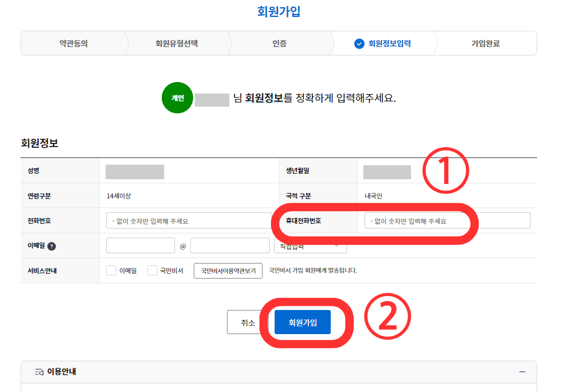This screenshot has width=580, height=392.
Task: Open the email domain 직접입력 dropdown
Action: point(310,247)
